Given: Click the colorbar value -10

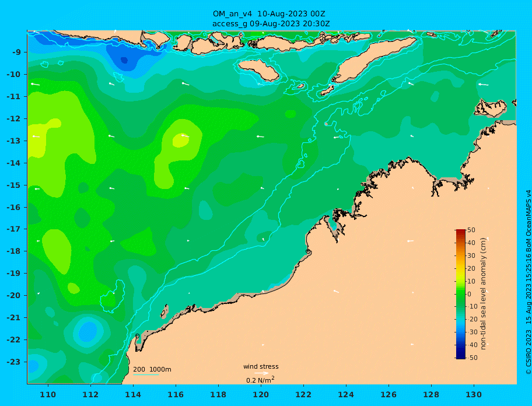Looking at the screenshot, I should coord(472,307).
